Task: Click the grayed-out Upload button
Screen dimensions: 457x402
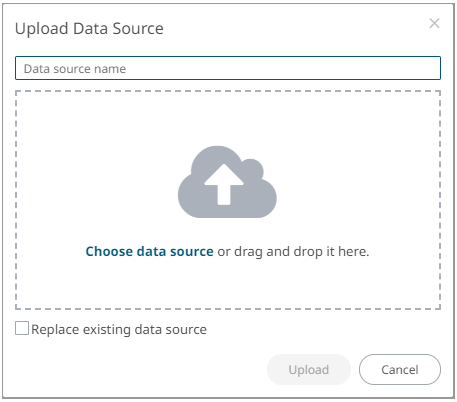Action: pos(309,370)
